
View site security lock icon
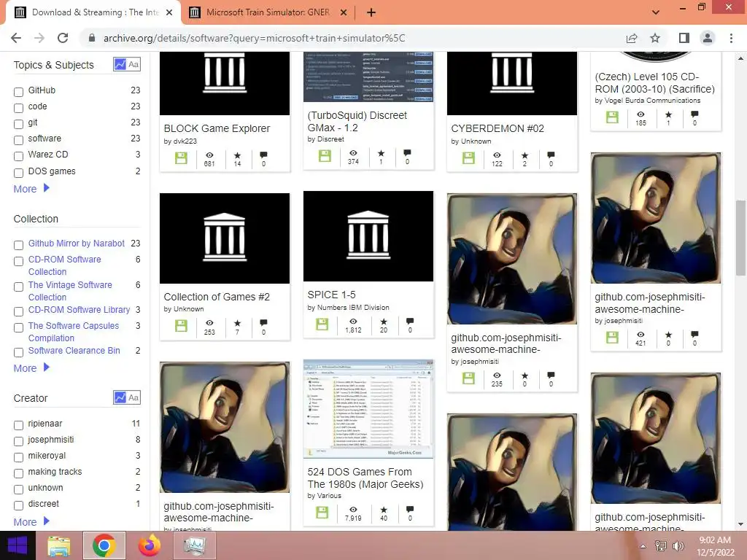[x=92, y=38]
